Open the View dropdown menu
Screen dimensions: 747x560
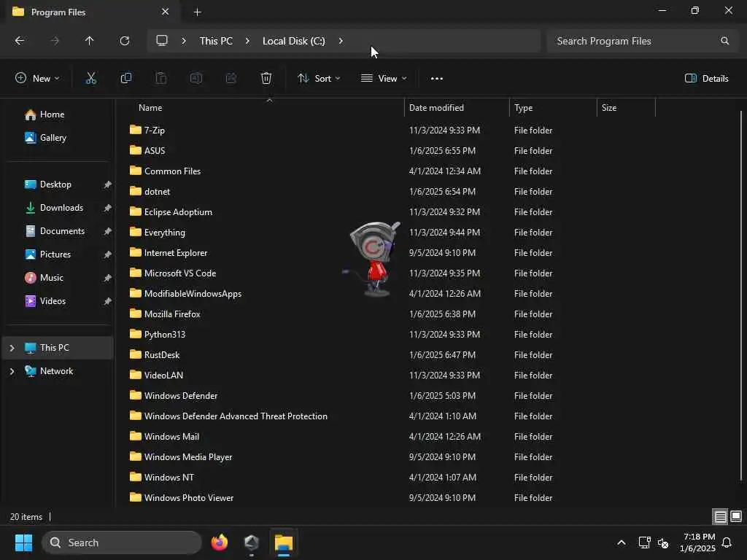(384, 79)
